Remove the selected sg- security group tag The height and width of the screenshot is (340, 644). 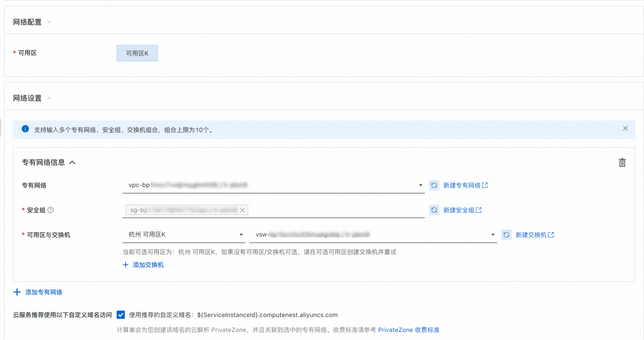click(x=243, y=210)
